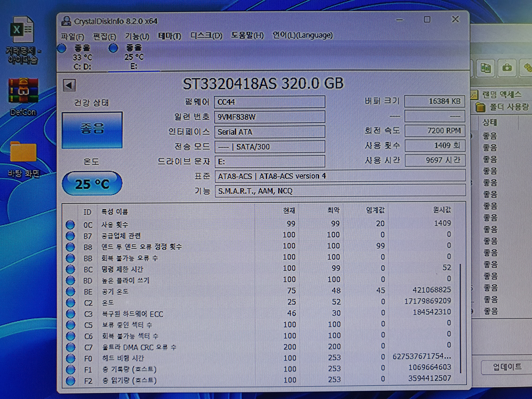Image resolution: width=532 pixels, height=399 pixels.
Task: Click status circle of row 0C 사용 횟수
Action: point(70,225)
